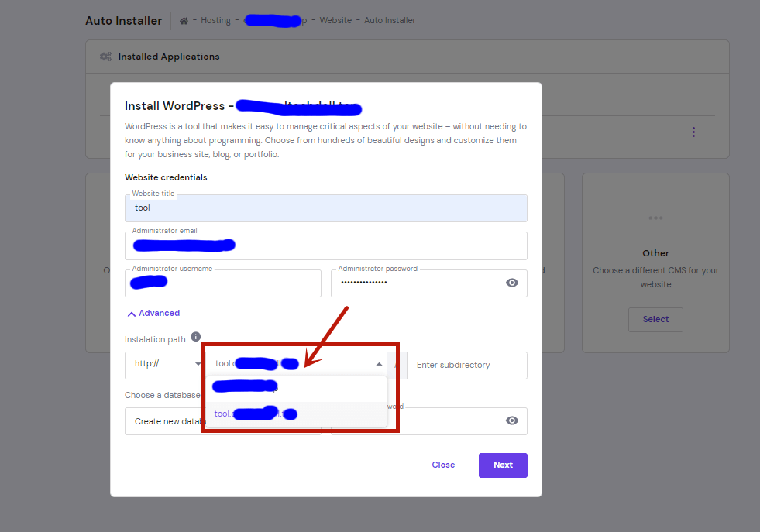Click the Administrator email field
The height and width of the screenshot is (532, 760).
click(325, 245)
